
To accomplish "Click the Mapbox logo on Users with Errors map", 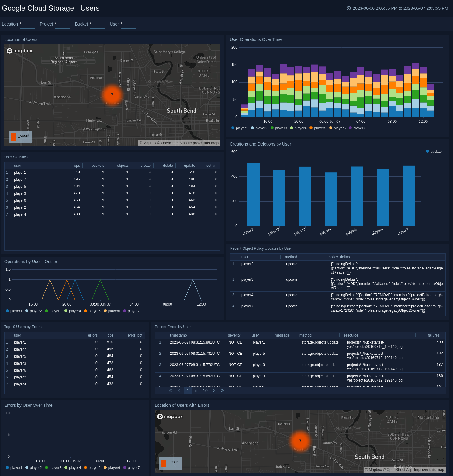I will pyautogui.click(x=170, y=416).
